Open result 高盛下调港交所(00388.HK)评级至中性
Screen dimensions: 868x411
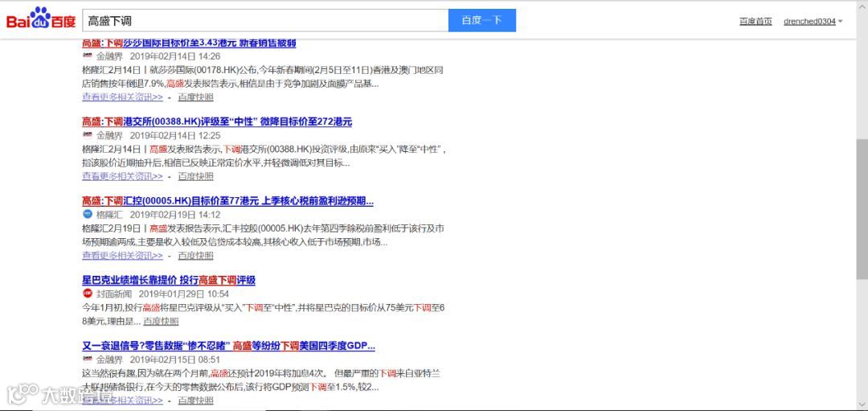tap(217, 121)
